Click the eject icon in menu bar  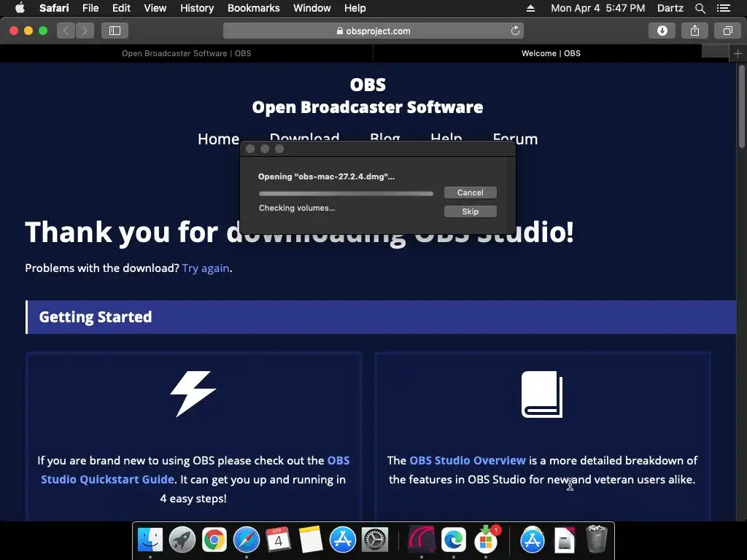[530, 8]
